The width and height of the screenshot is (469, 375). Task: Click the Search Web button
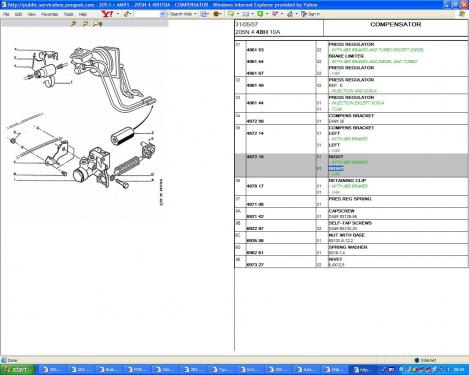pos(181,14)
